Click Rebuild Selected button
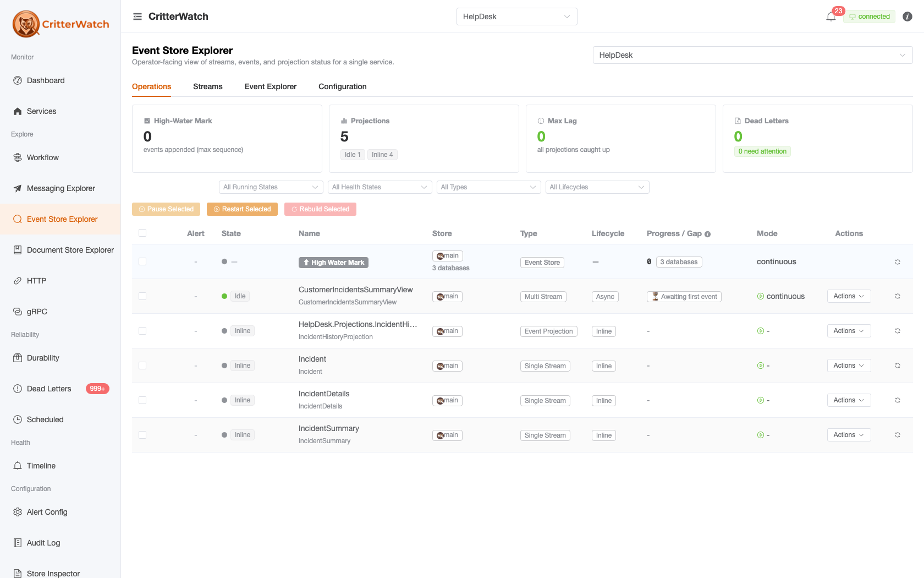 (320, 209)
